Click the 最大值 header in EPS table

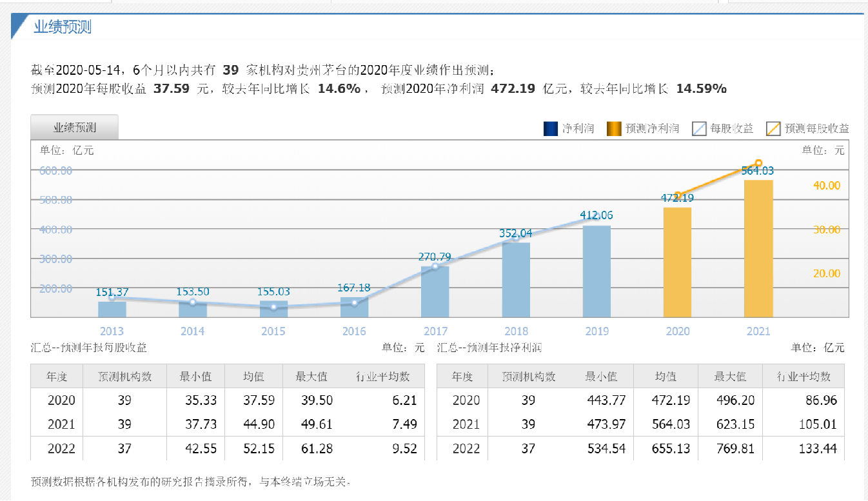point(311,377)
